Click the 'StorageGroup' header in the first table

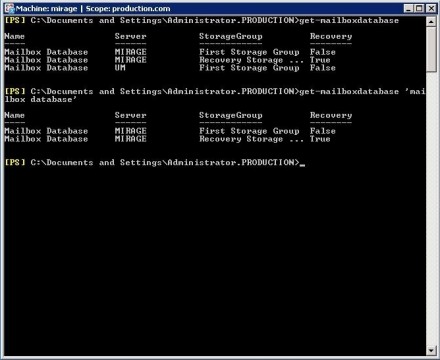[x=231, y=37]
